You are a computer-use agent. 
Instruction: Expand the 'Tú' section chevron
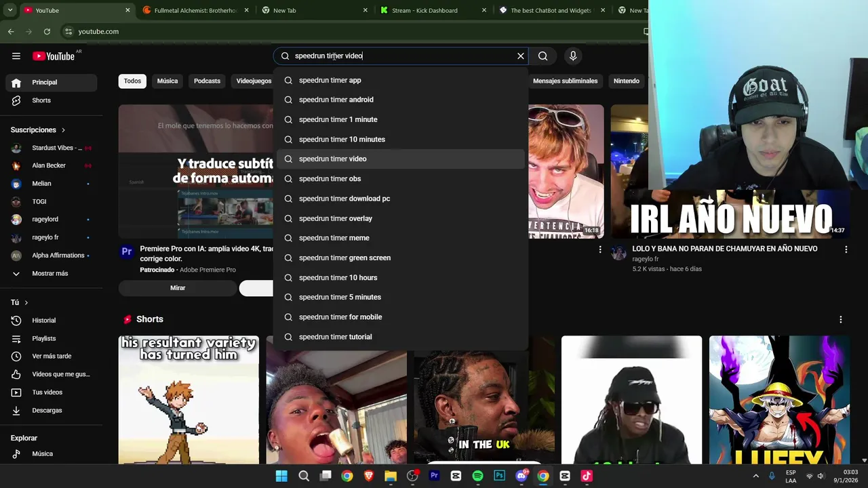coord(26,302)
